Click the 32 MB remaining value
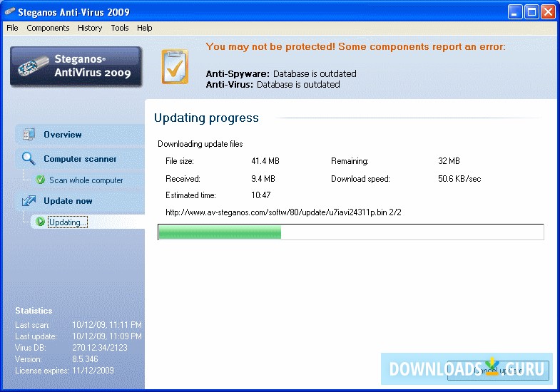 [449, 161]
